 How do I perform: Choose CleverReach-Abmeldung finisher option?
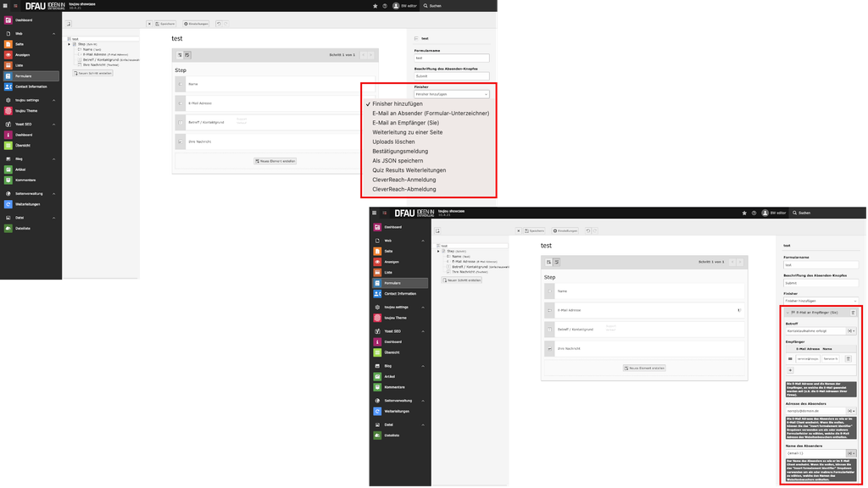pos(403,189)
